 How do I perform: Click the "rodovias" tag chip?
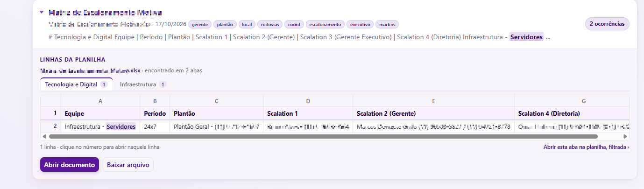(271, 24)
